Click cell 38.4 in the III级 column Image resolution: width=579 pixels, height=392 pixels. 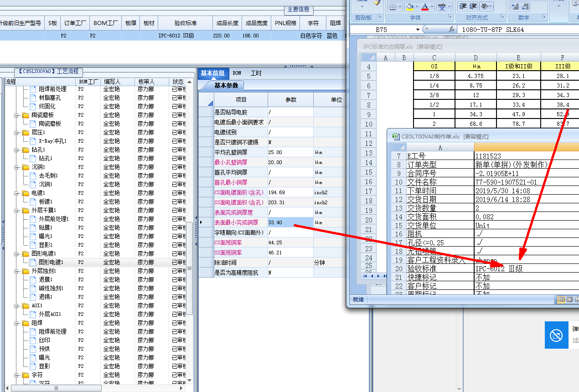pyautogui.click(x=563, y=104)
